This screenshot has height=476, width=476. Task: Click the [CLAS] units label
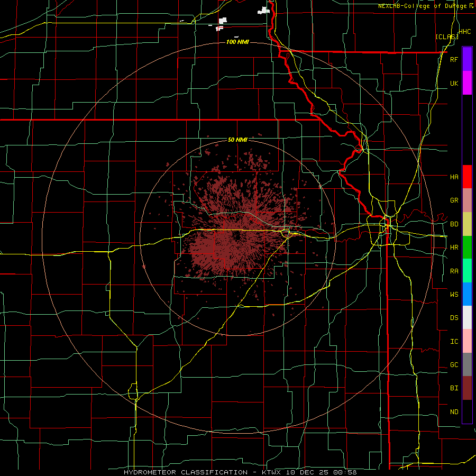point(447,36)
